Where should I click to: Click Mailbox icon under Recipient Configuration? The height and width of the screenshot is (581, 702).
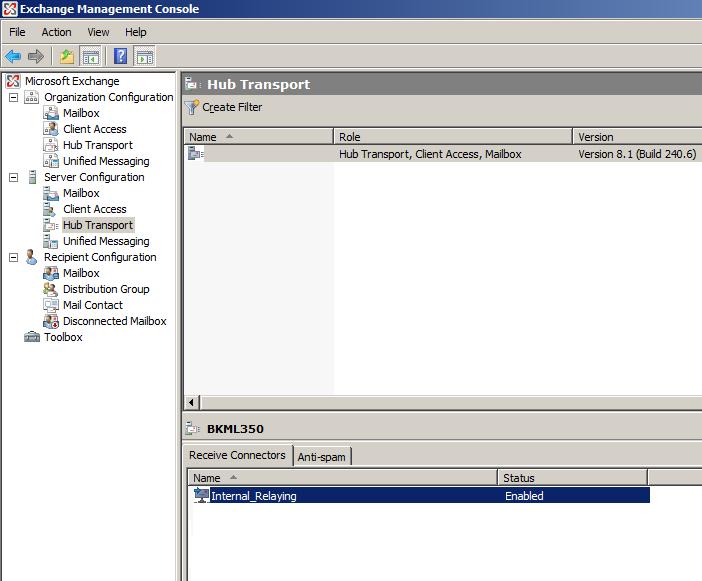pos(51,273)
